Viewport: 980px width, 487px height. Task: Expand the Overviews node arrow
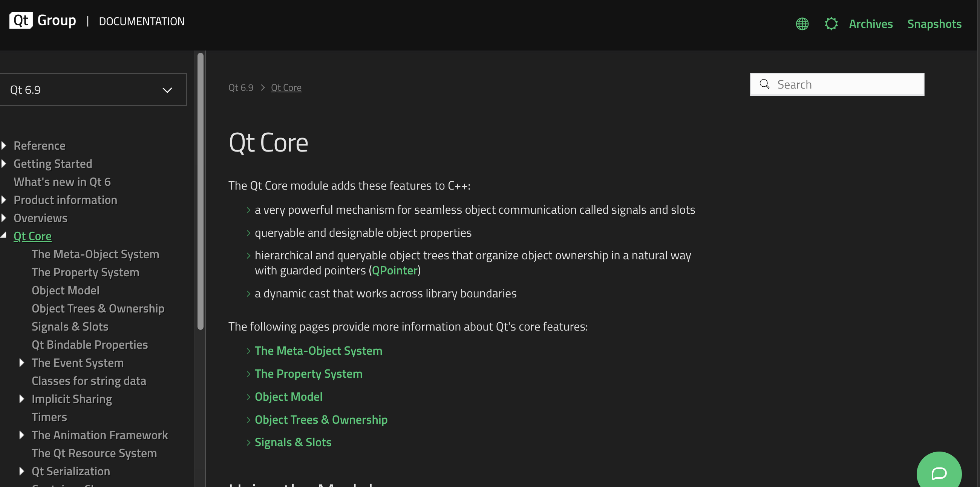point(4,218)
